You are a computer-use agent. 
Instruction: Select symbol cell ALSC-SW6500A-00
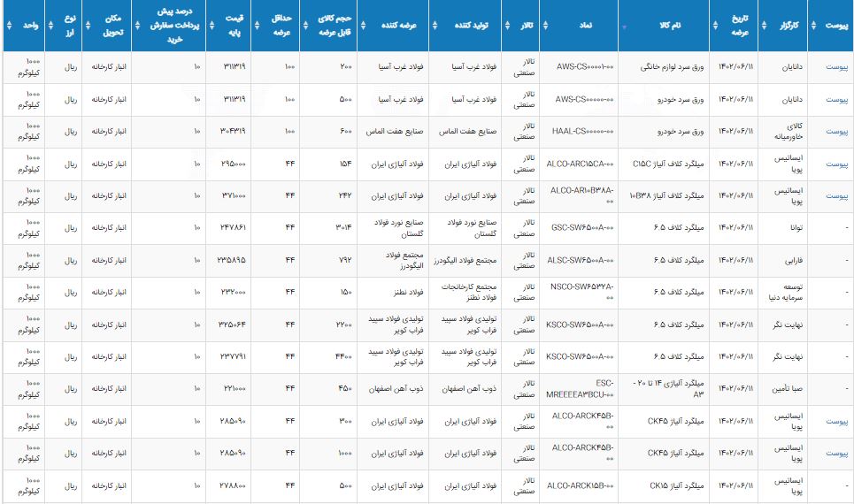(x=580, y=260)
